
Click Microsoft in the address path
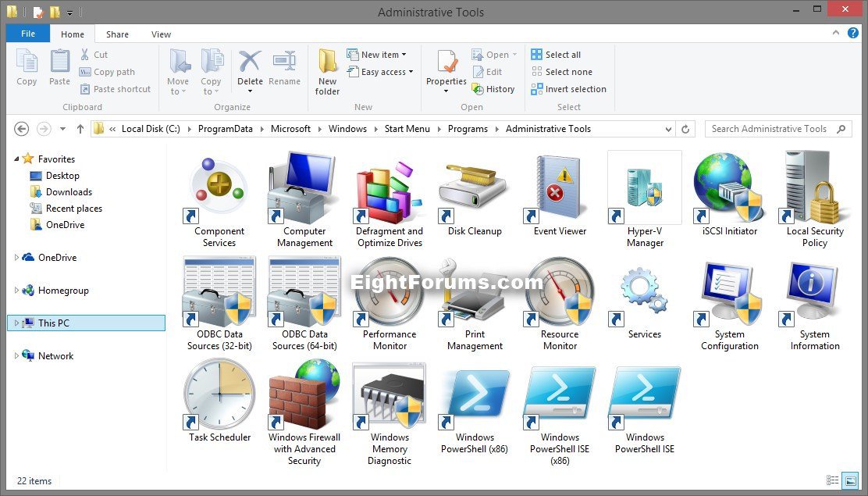(x=290, y=129)
